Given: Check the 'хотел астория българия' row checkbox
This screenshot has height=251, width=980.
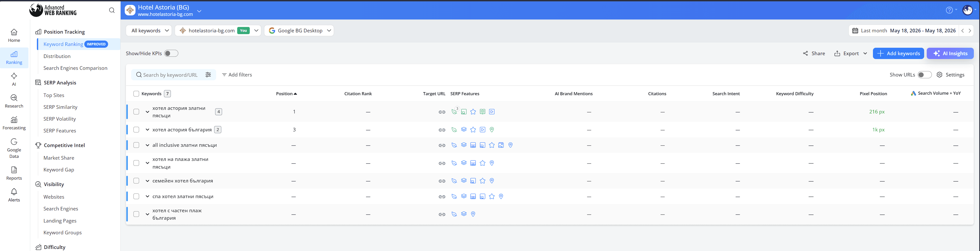Looking at the screenshot, I should 136,130.
